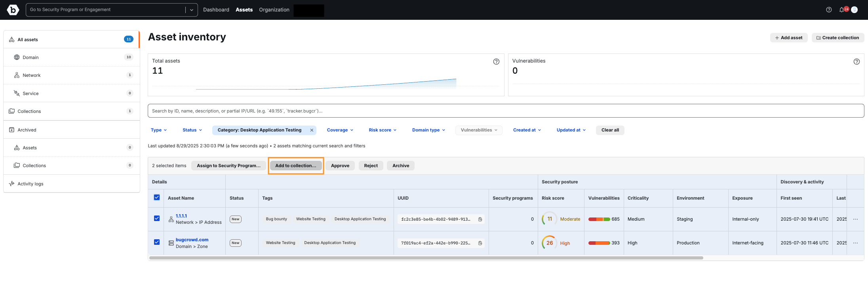
Task: Open the Status filter dropdown
Action: click(x=192, y=130)
